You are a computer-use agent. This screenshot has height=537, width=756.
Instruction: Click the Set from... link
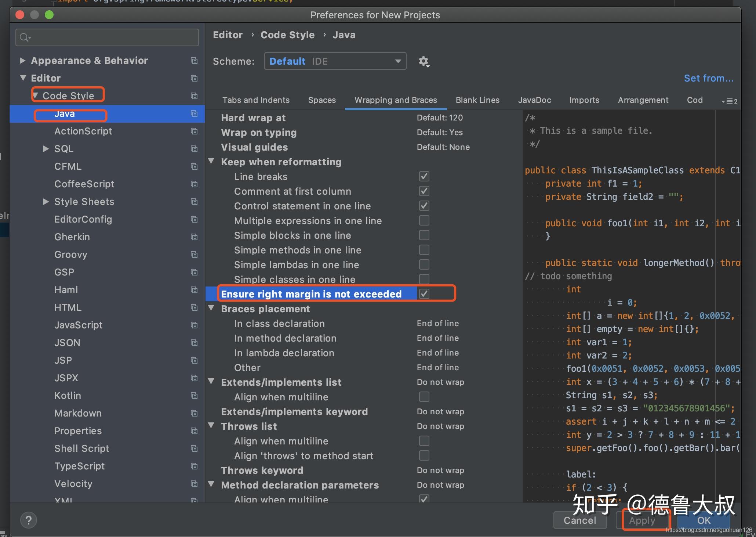pos(708,78)
